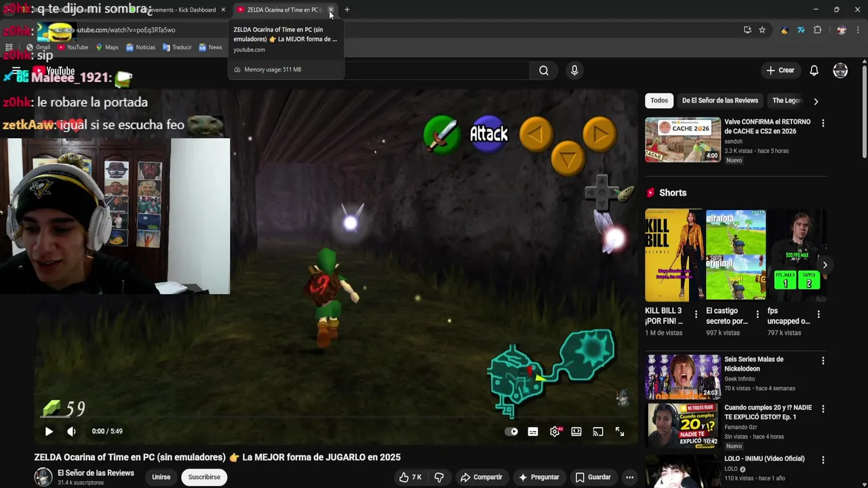This screenshot has width=868, height=488.
Task: Save video with Guardar button
Action: point(593,477)
